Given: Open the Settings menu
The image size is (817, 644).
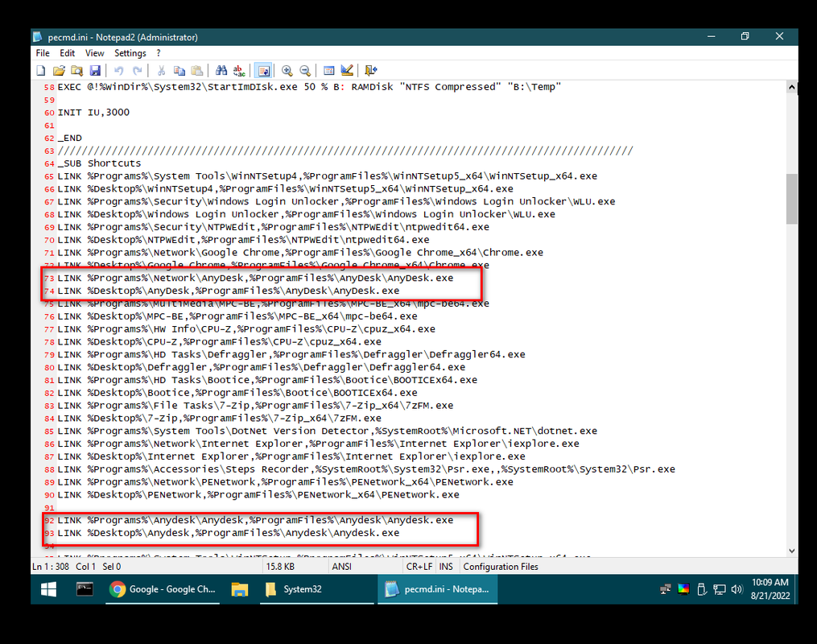Looking at the screenshot, I should pyautogui.click(x=130, y=53).
